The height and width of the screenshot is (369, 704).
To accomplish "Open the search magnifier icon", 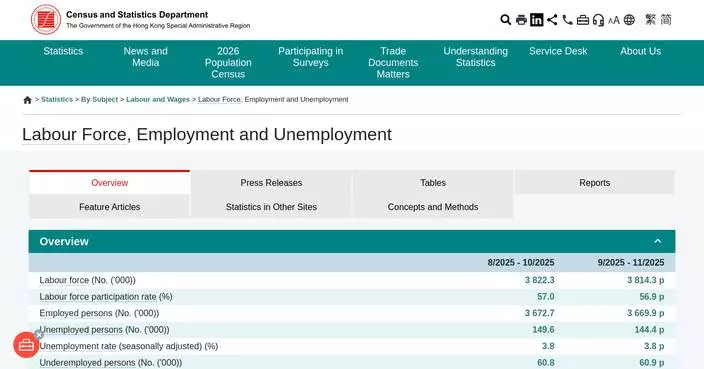I will [x=506, y=20].
